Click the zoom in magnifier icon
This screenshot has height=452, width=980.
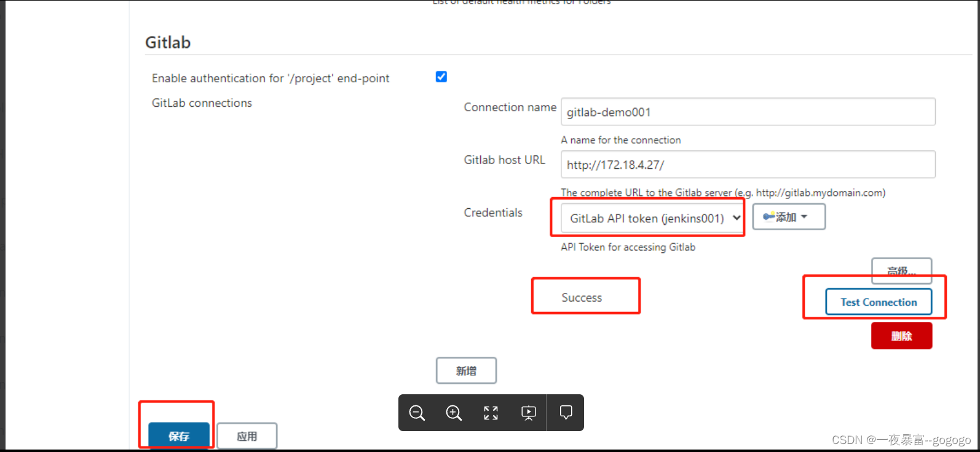click(454, 413)
